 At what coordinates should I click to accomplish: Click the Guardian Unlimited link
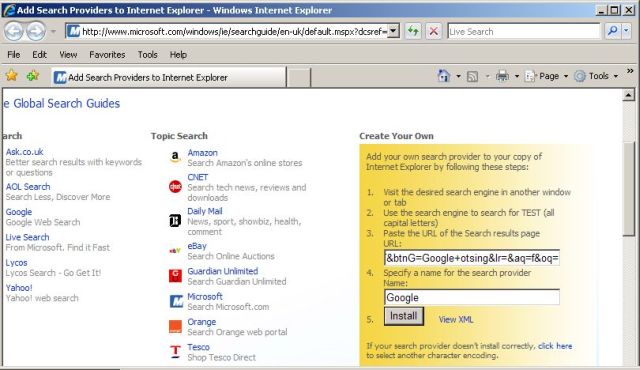click(223, 271)
